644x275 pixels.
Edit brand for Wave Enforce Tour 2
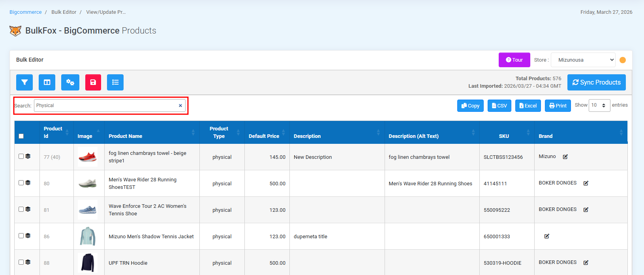click(586, 210)
